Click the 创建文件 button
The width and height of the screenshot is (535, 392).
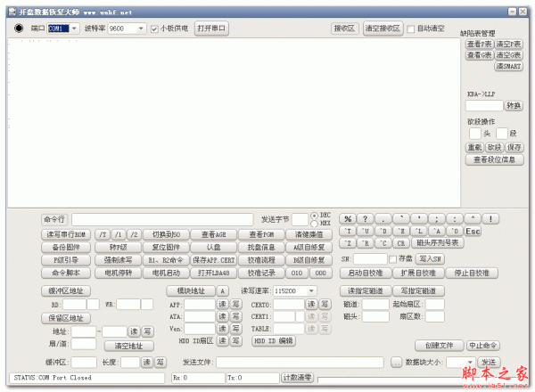pos(439,346)
